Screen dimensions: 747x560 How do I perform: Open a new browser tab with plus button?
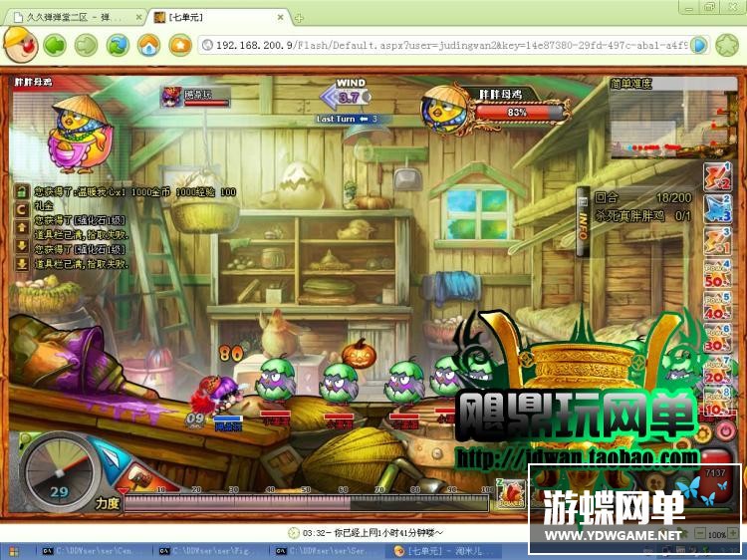coord(299,18)
